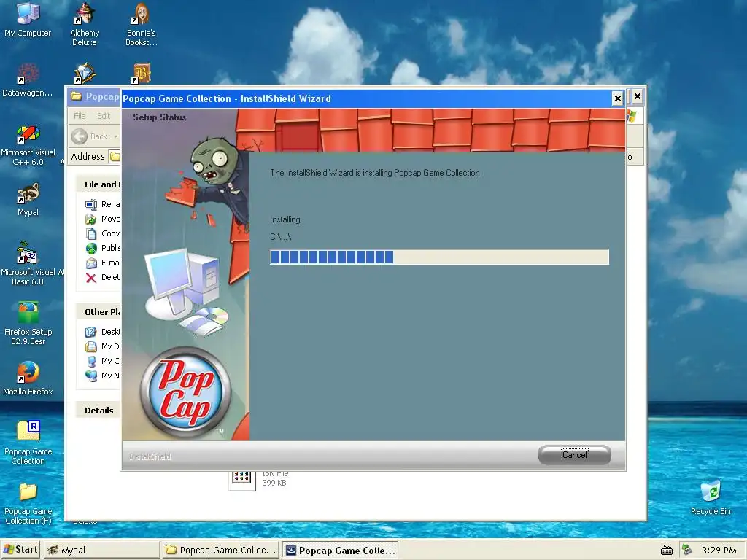Open the Popcap Game Collection (F) folder
Viewport: 747px width, 560px height.
[28, 503]
